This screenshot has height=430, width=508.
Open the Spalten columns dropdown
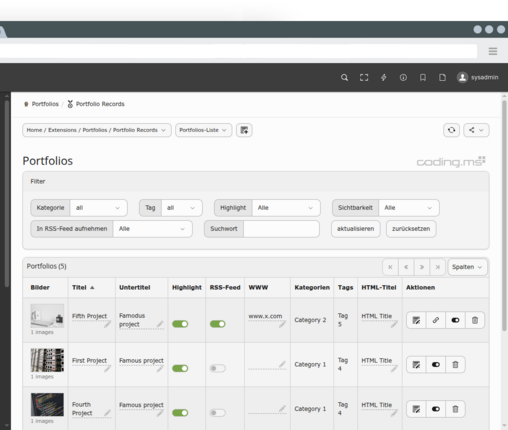point(467,267)
